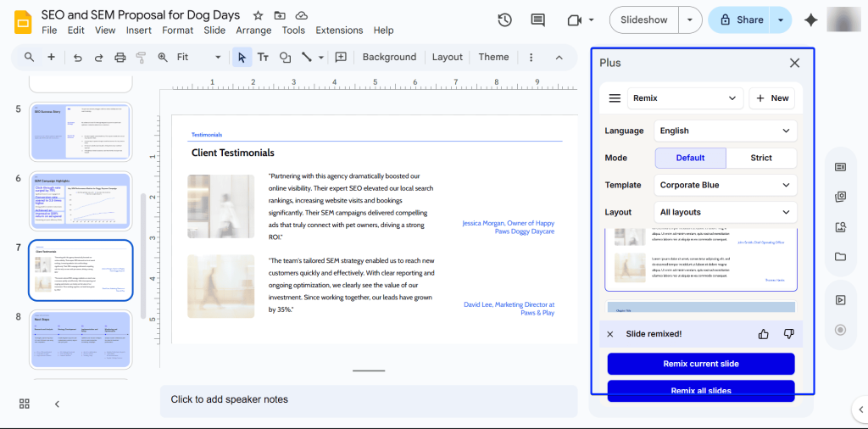The image size is (868, 429).
Task: Click Remix current slide button
Action: 701,364
